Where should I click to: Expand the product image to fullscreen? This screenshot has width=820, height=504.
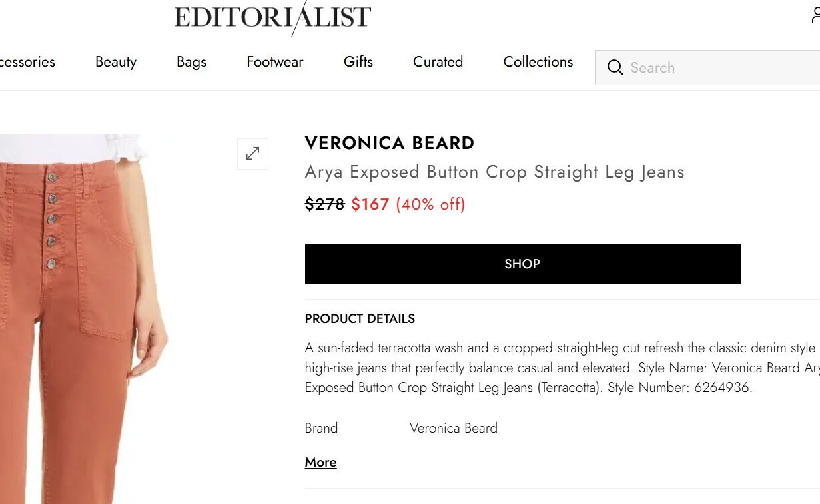pos(252,154)
